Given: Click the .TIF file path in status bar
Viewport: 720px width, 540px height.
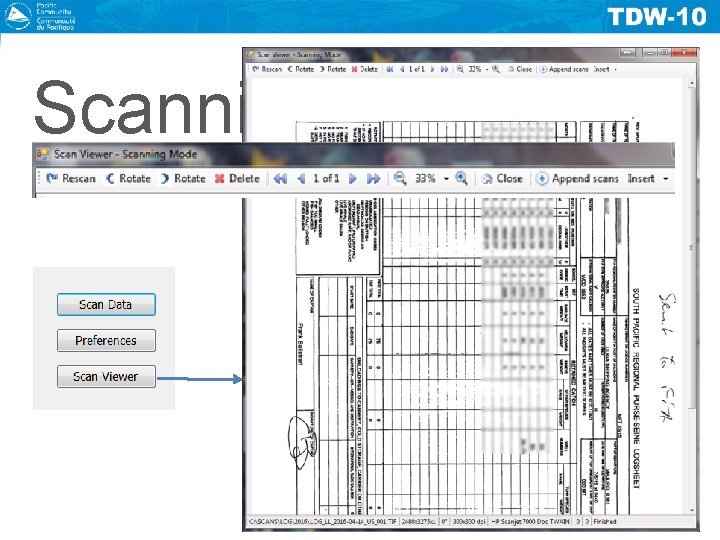Looking at the screenshot, I should click(x=323, y=522).
